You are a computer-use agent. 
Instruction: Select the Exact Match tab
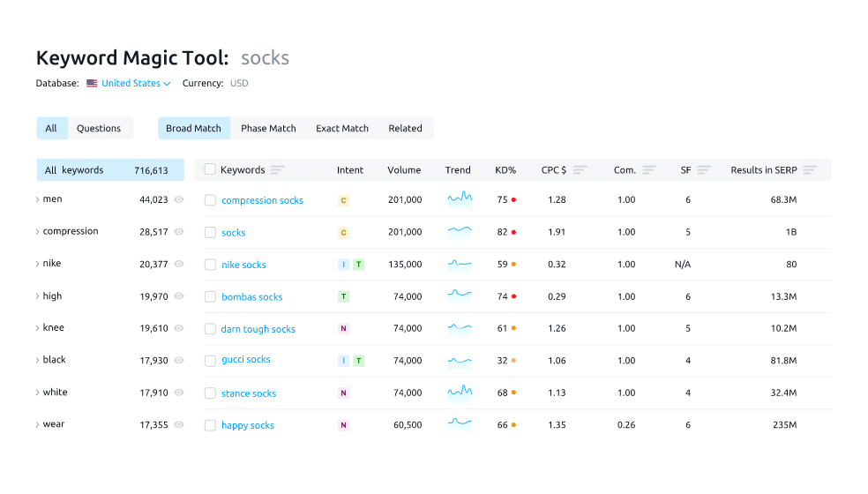tap(342, 129)
